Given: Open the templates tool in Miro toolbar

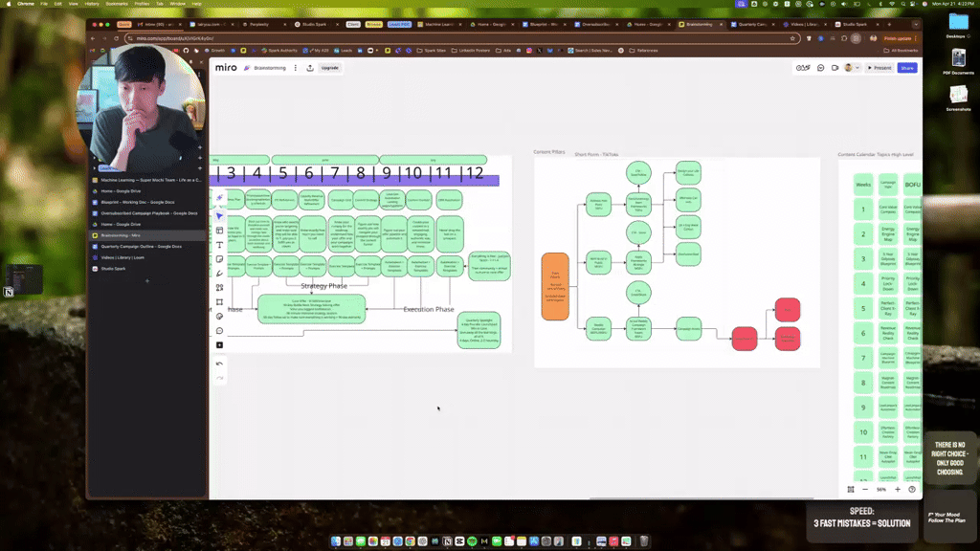Looking at the screenshot, I should [219, 231].
